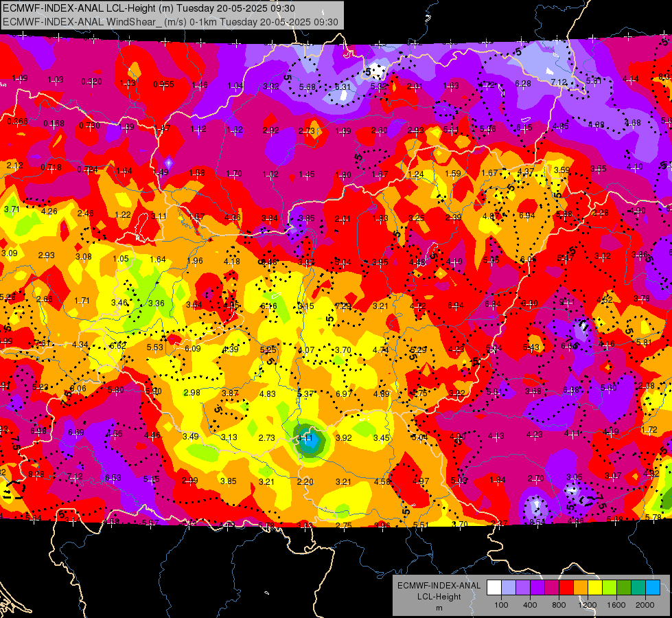Click the wind shear value 3.87
The image size is (672, 618).
click(x=230, y=393)
